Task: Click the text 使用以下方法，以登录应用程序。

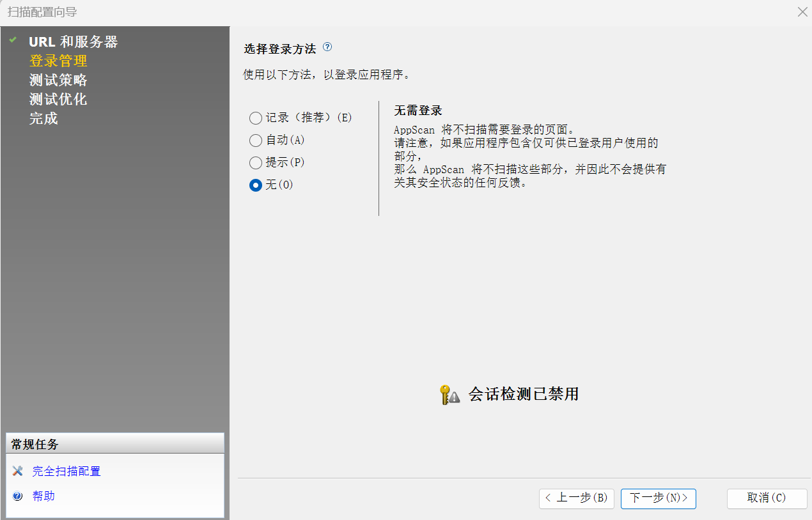Action: 326,75
